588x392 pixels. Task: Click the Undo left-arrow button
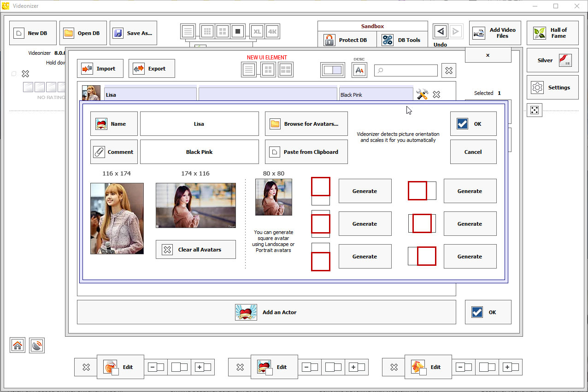pyautogui.click(x=441, y=31)
